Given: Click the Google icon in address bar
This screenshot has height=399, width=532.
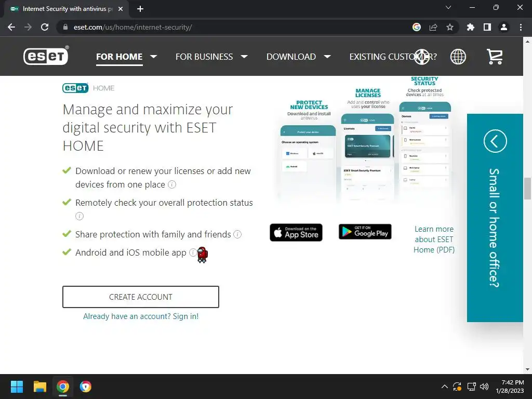Looking at the screenshot, I should [x=417, y=27].
